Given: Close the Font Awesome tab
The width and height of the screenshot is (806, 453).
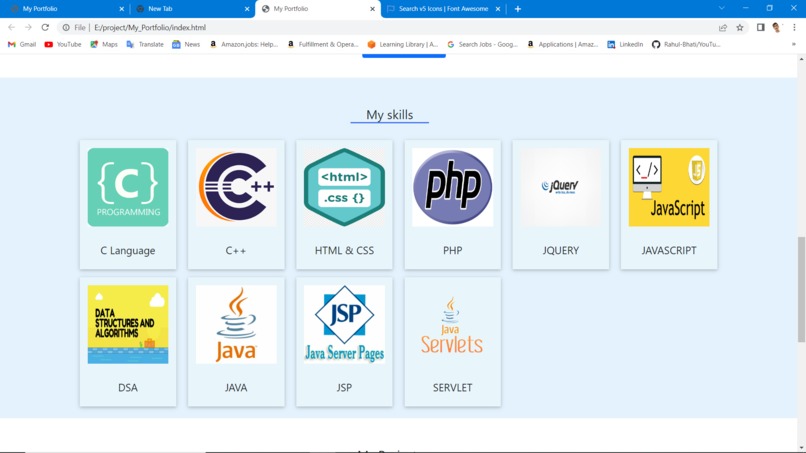Looking at the screenshot, I should [x=498, y=9].
